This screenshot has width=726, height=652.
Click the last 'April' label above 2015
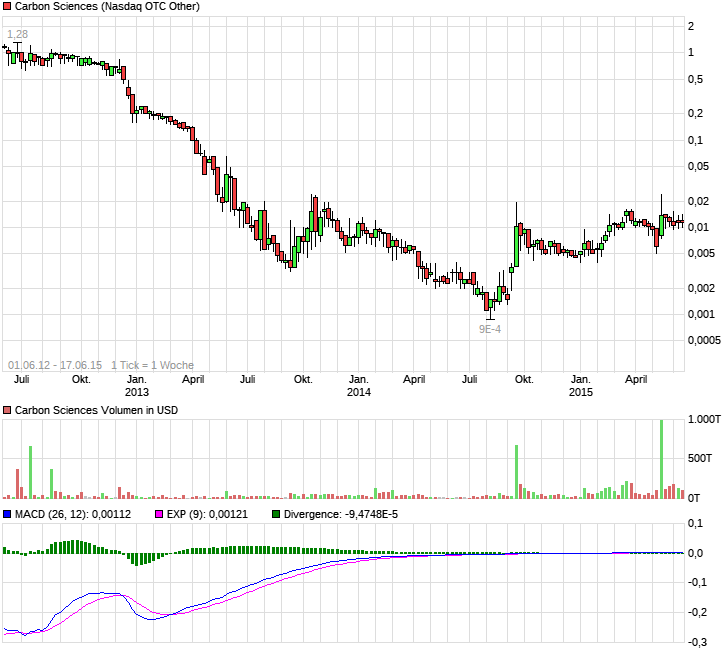(636, 379)
